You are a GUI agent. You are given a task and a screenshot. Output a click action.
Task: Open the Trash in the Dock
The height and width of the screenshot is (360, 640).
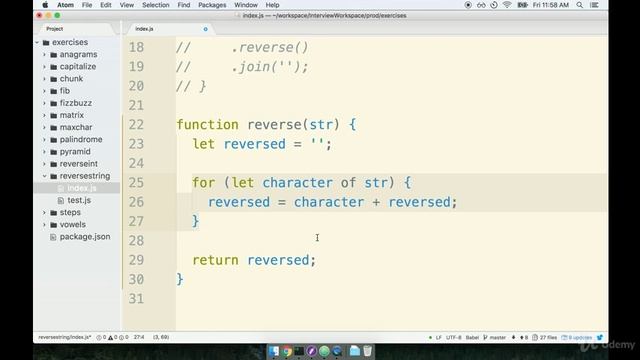pos(367,351)
